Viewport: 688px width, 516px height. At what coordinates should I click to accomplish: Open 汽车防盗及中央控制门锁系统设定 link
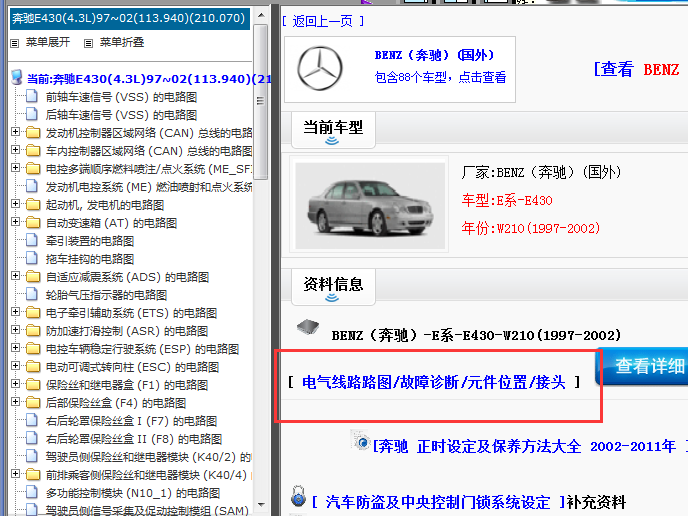437,502
